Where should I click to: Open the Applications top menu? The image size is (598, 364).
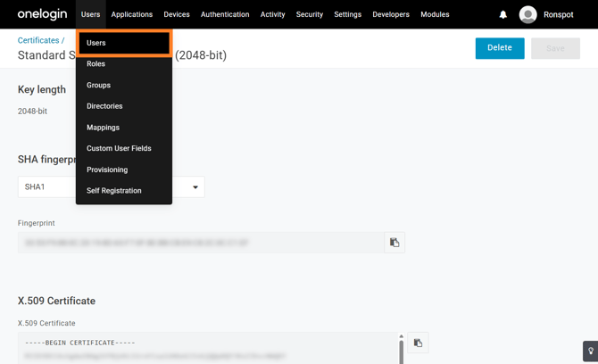pos(132,14)
